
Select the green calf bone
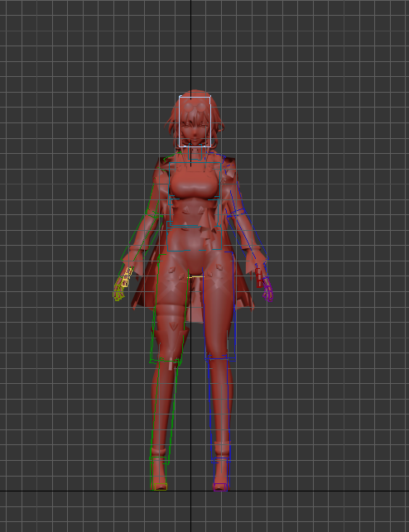pos(164,410)
